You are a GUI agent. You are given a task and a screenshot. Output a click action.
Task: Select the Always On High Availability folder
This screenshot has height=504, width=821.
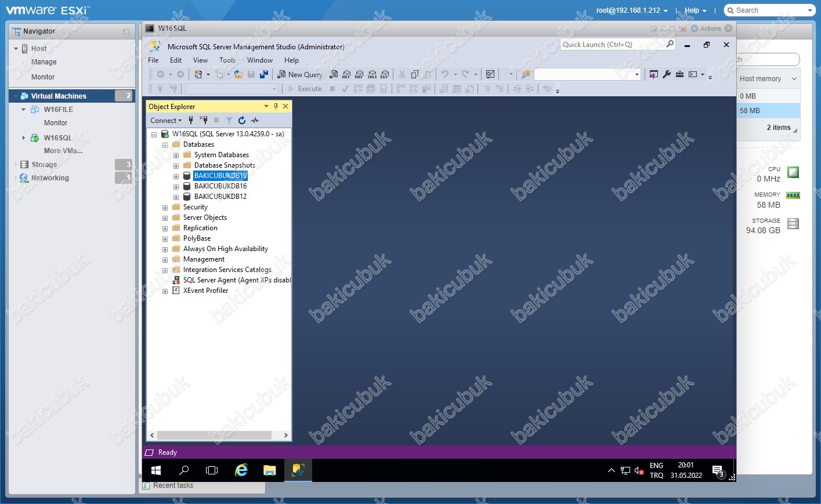tap(226, 249)
